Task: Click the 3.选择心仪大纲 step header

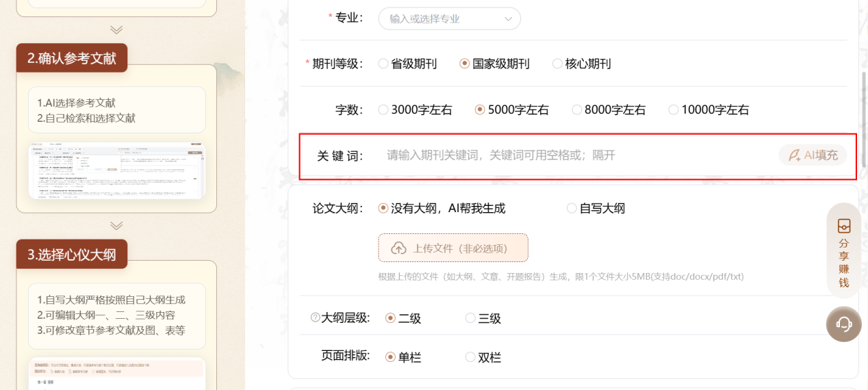Action: click(72, 255)
